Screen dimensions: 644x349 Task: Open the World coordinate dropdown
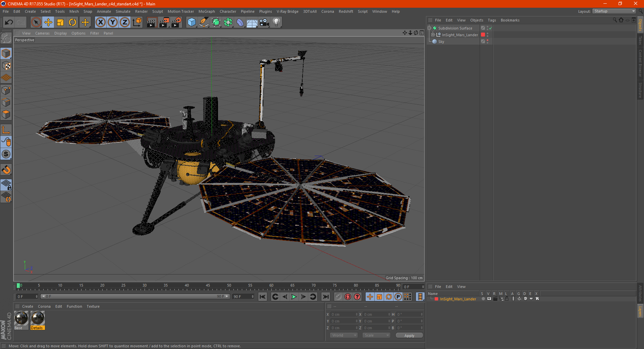(344, 335)
